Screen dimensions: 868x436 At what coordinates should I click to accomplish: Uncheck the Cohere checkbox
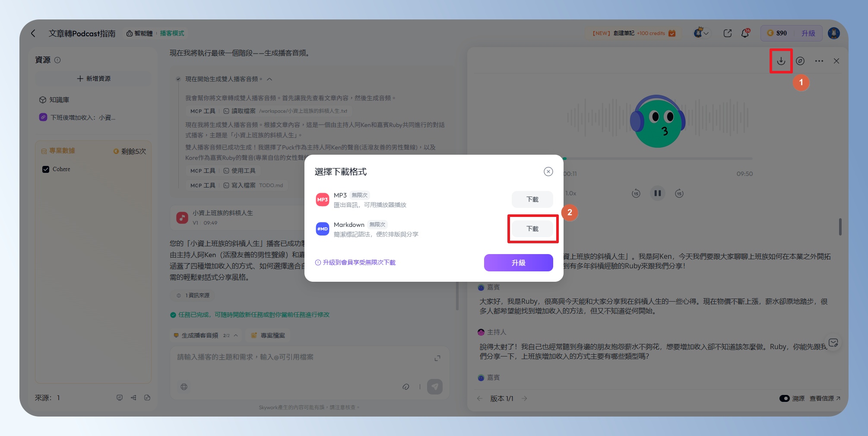coord(46,169)
